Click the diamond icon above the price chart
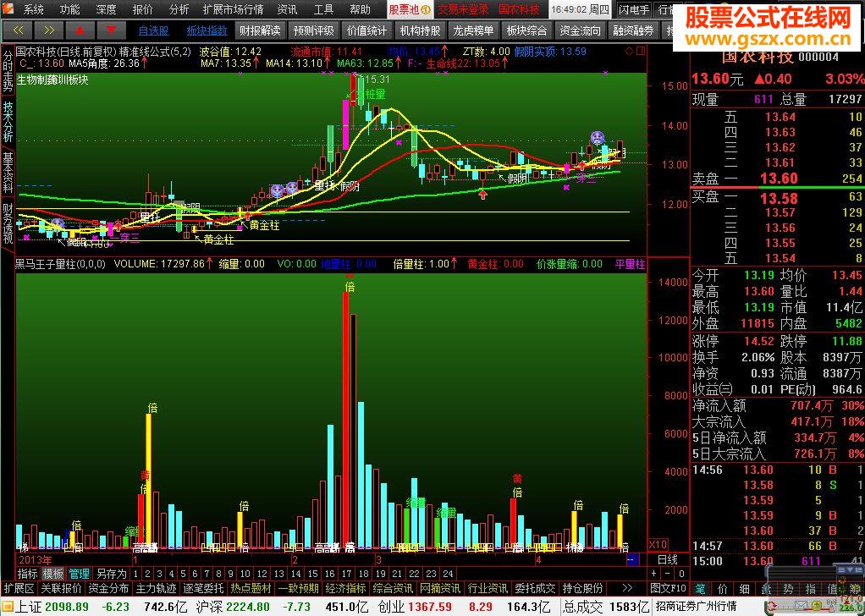The height and width of the screenshot is (616, 865). click(630, 52)
